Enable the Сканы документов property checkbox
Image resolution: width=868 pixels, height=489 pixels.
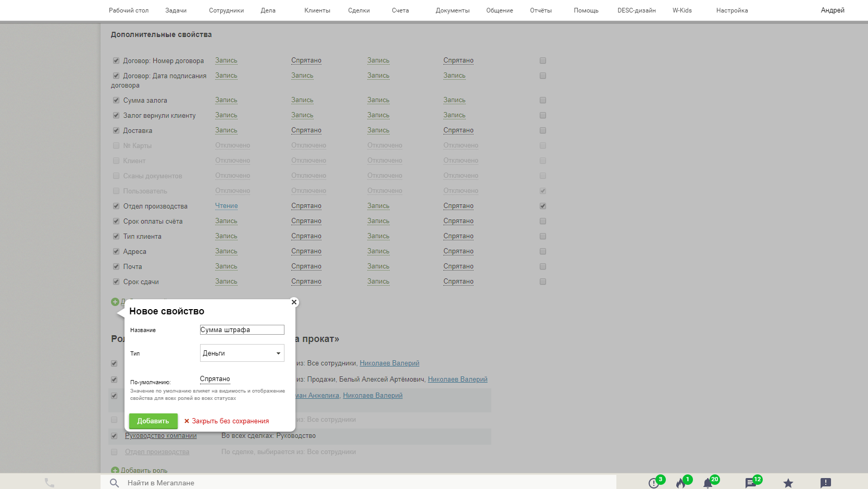click(x=116, y=176)
